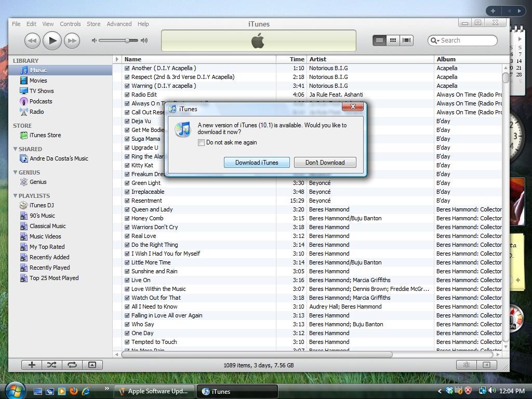Click the Download iTunes button

(x=257, y=163)
